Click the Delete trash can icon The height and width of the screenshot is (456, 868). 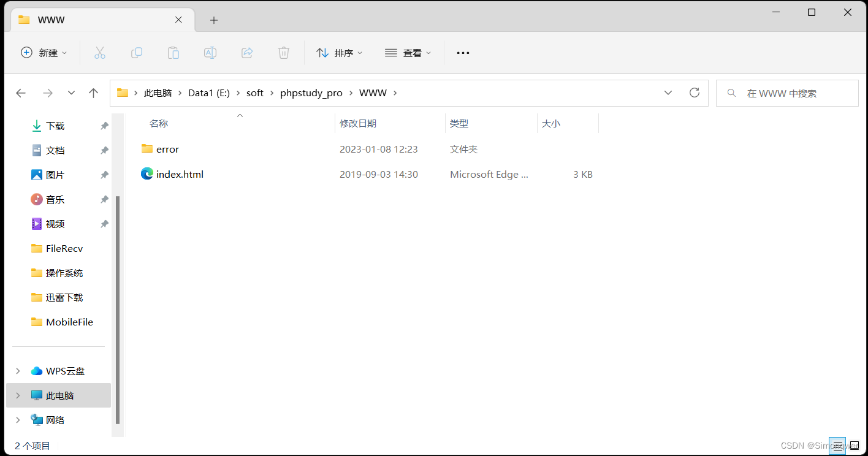(284, 53)
